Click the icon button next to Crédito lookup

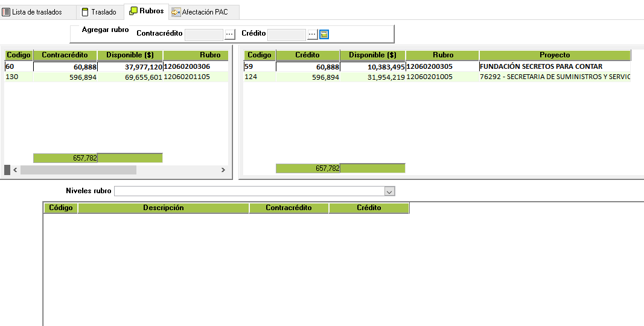(x=324, y=34)
